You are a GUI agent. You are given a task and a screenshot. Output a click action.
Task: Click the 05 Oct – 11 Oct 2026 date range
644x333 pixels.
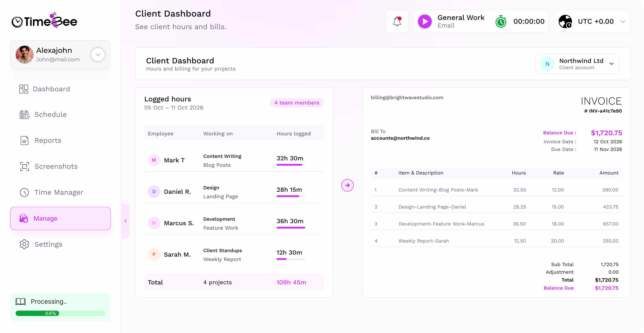[174, 108]
